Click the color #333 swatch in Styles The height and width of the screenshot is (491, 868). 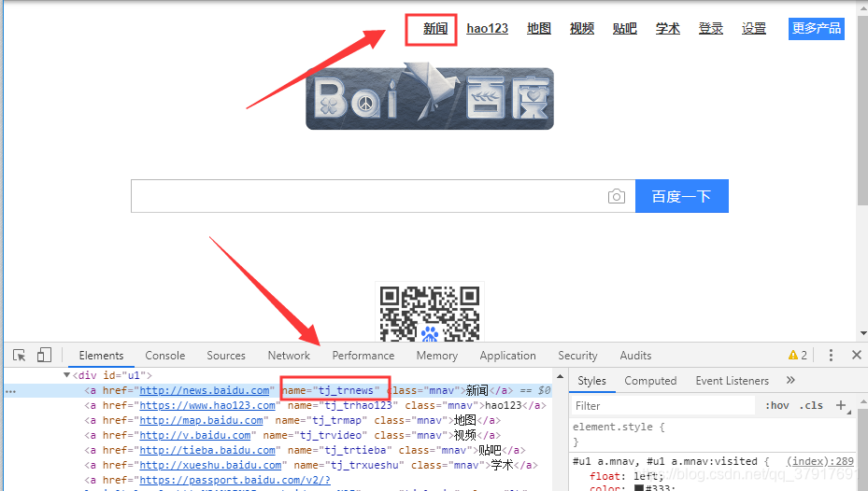tap(639, 489)
